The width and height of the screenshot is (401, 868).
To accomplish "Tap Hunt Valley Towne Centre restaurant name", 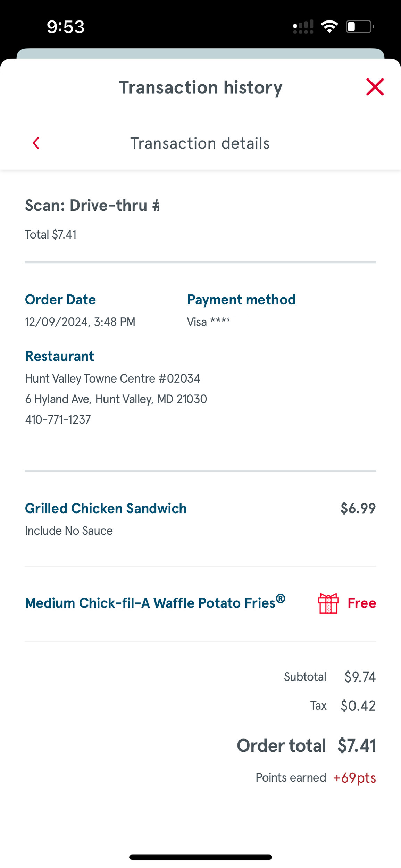I will click(112, 378).
